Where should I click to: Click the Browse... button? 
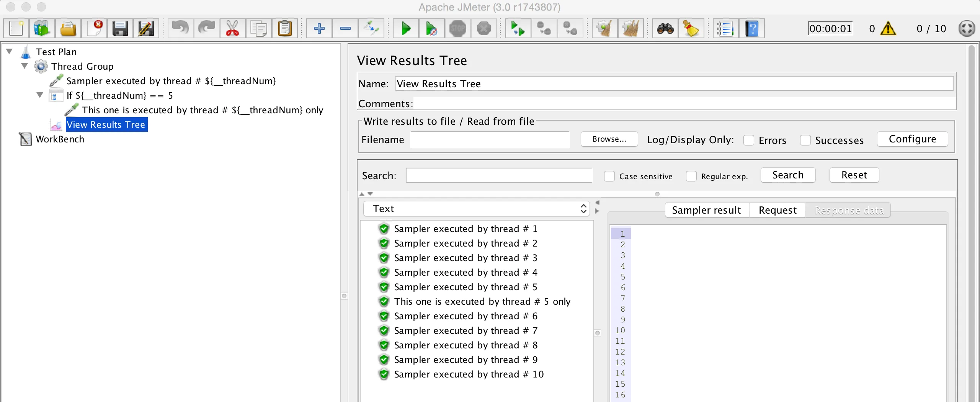click(609, 139)
